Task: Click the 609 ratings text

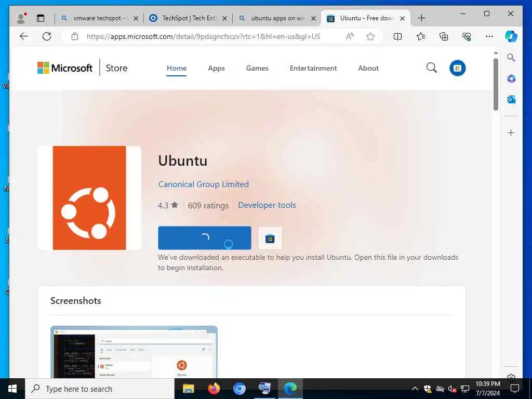Action: [208, 206]
